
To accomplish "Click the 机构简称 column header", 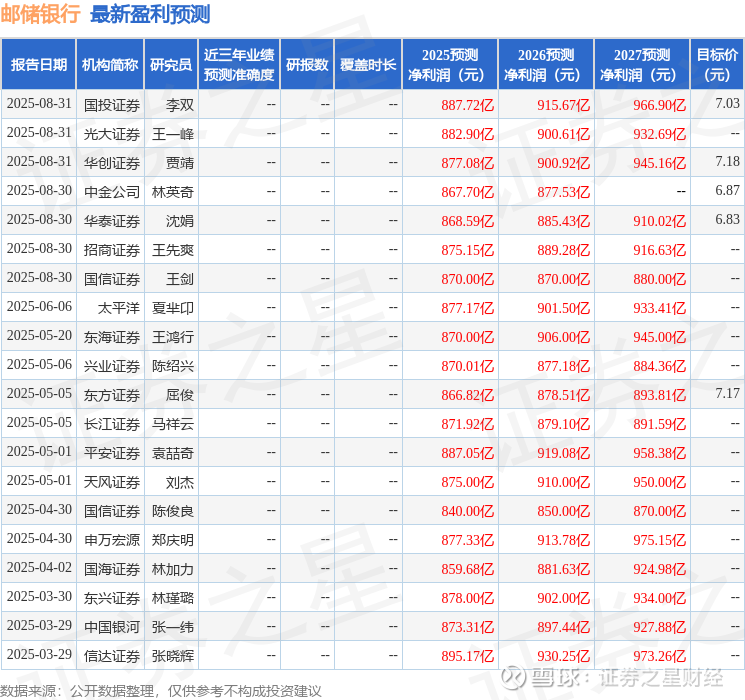I will point(110,65).
